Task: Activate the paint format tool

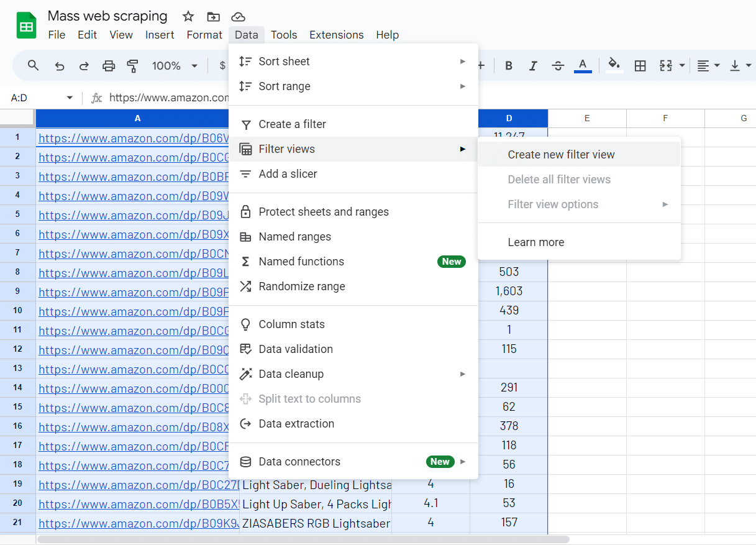Action: (x=132, y=66)
